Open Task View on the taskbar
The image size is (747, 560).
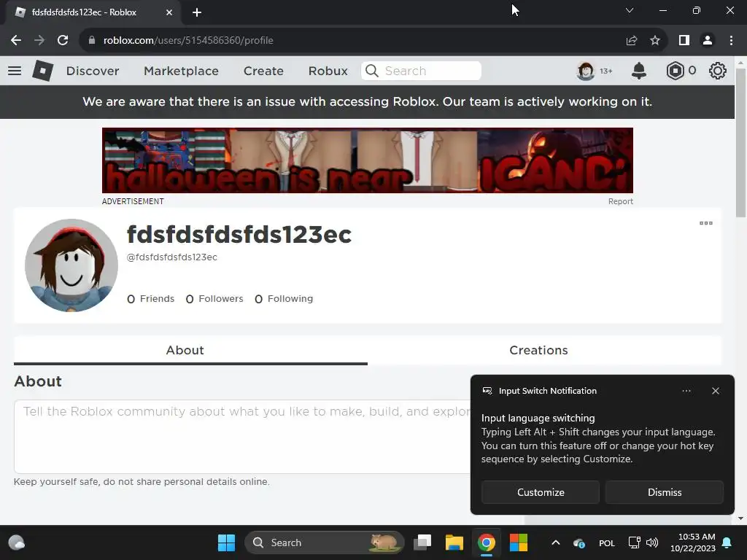pos(422,542)
